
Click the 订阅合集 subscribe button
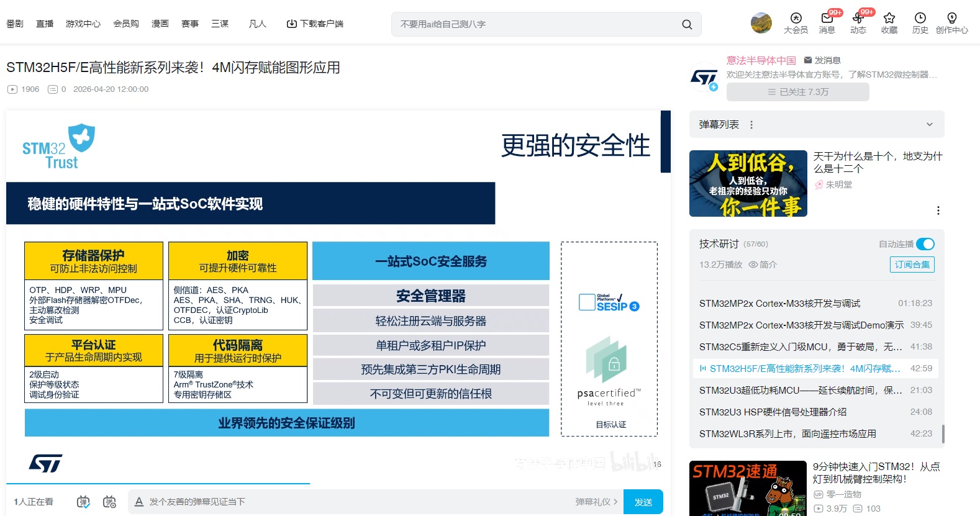click(912, 265)
